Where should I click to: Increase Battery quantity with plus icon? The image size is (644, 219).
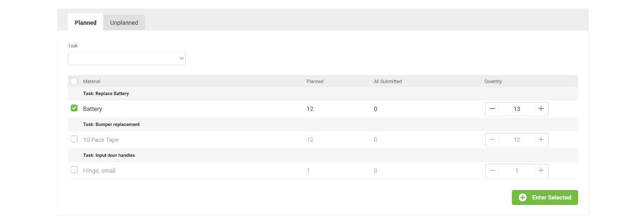click(x=541, y=109)
